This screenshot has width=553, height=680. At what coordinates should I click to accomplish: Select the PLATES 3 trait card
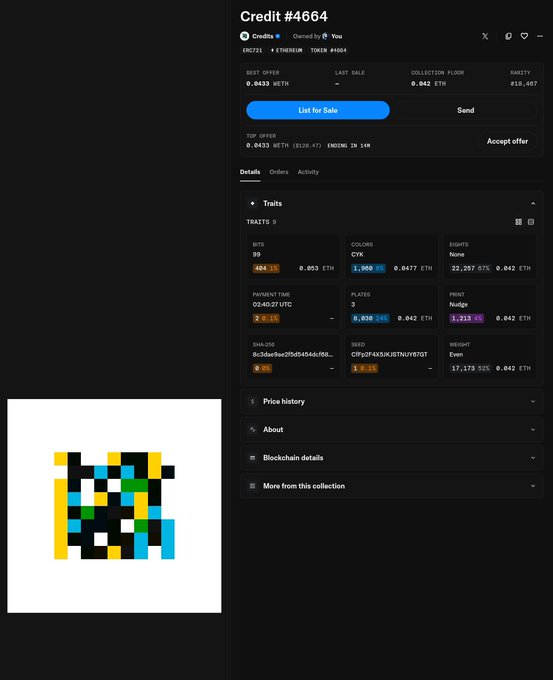click(391, 307)
